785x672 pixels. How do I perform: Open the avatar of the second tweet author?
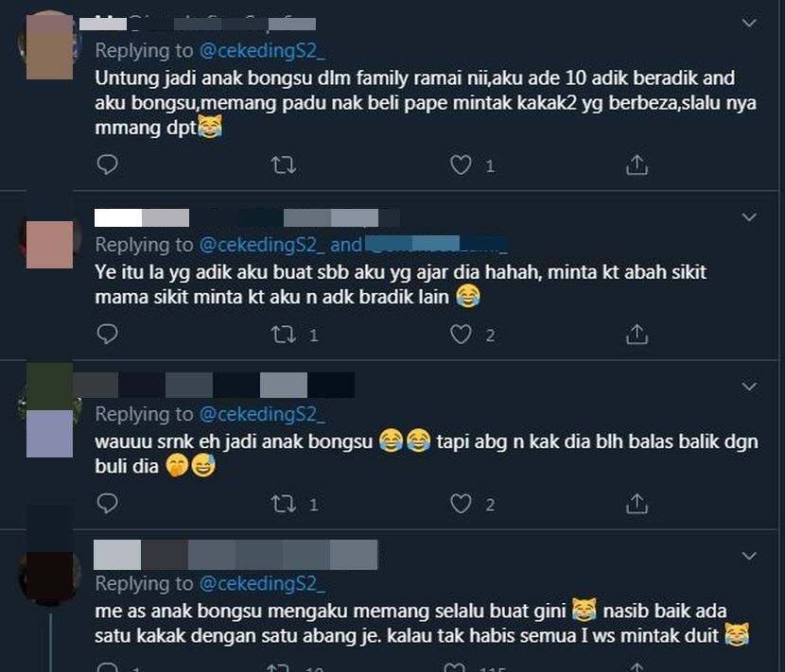49,244
